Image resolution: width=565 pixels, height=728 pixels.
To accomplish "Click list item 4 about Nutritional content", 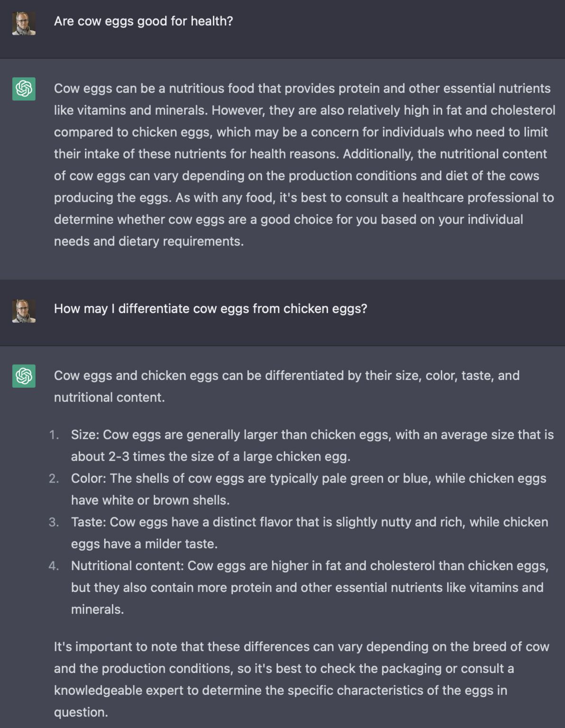I will pos(310,587).
